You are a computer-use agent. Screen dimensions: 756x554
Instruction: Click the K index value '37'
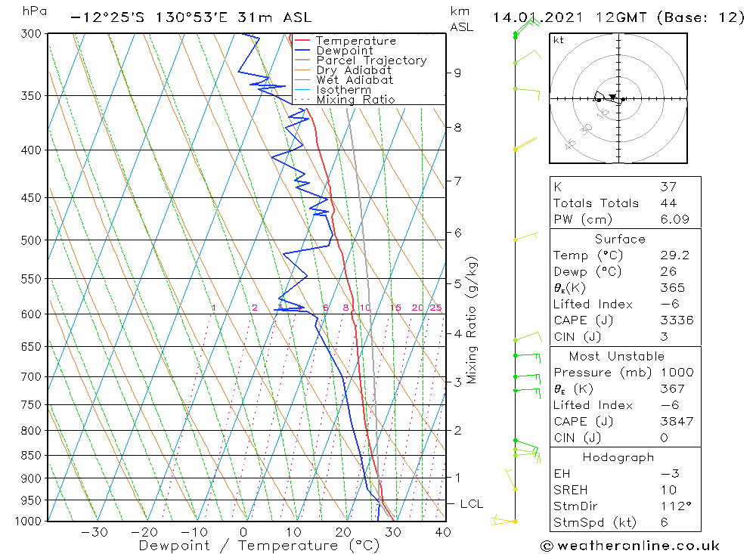click(x=668, y=187)
